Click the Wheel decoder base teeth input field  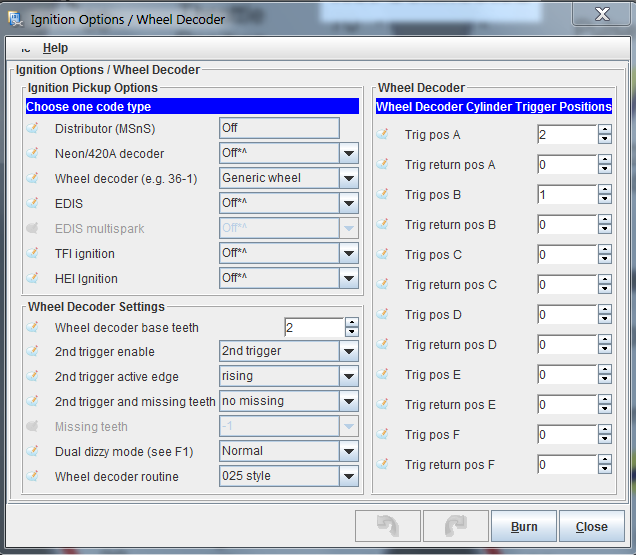tap(315, 327)
